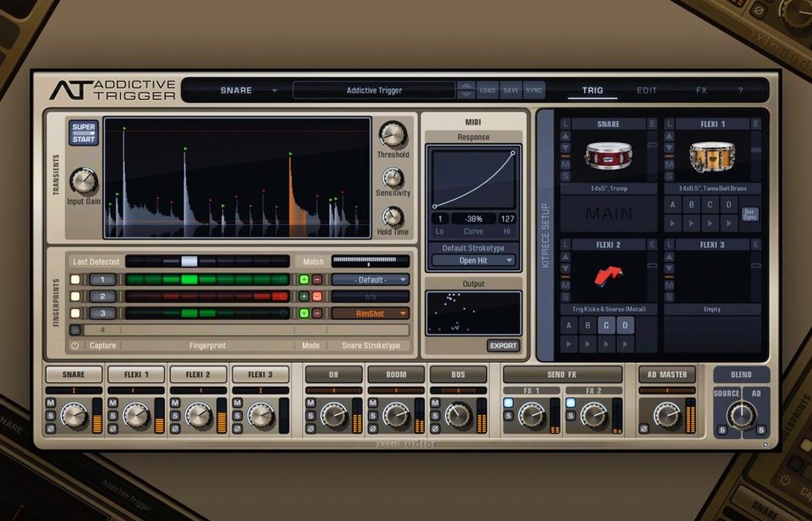Switch to the EDIT tab

click(x=647, y=90)
